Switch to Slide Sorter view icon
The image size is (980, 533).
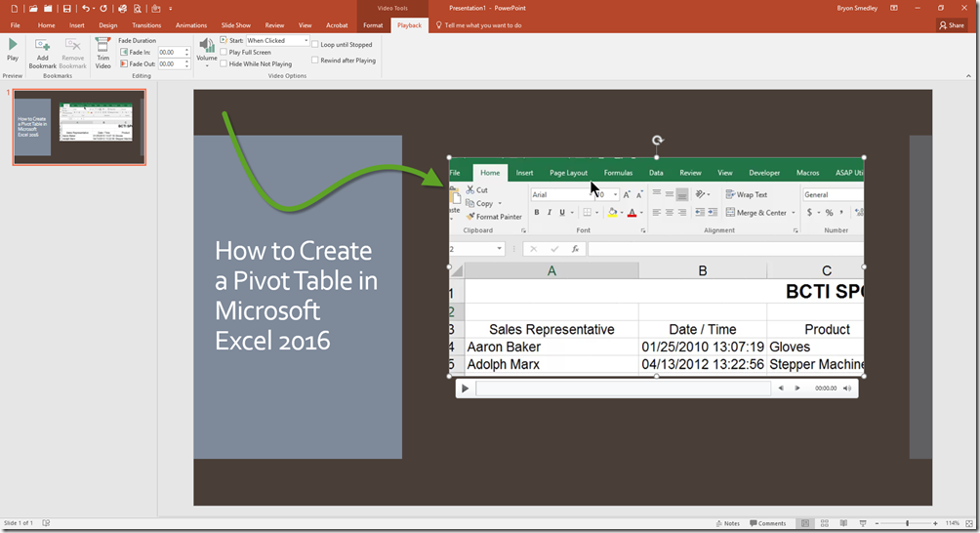point(825,523)
